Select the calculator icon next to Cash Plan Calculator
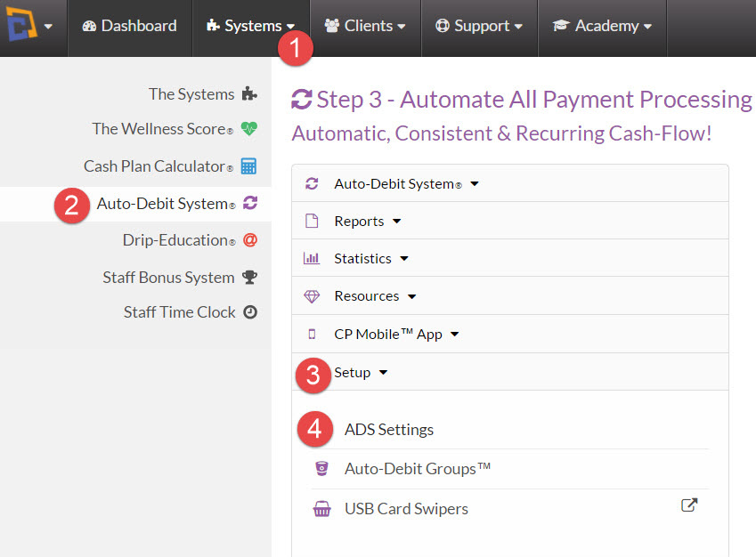 [x=250, y=166]
